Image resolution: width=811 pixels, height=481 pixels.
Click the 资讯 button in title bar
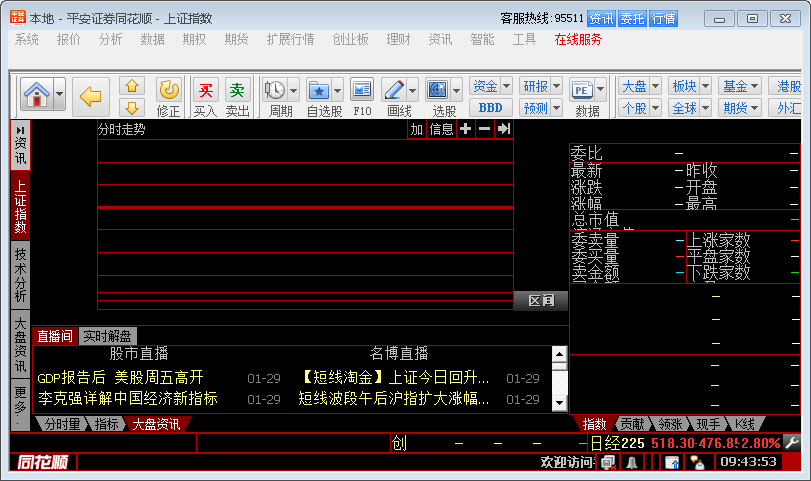pos(601,19)
